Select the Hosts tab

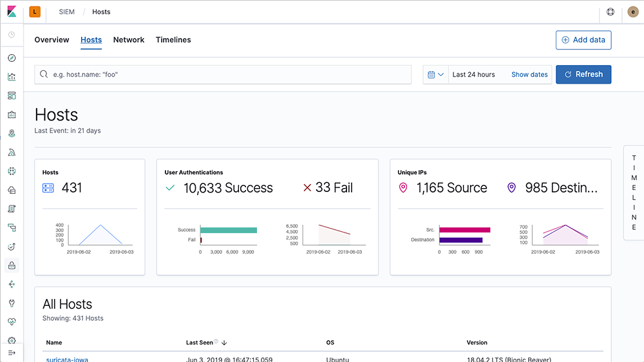(x=91, y=40)
